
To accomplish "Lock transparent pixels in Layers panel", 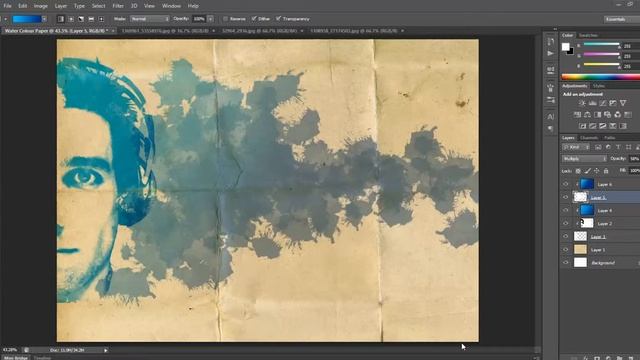I will (x=578, y=171).
